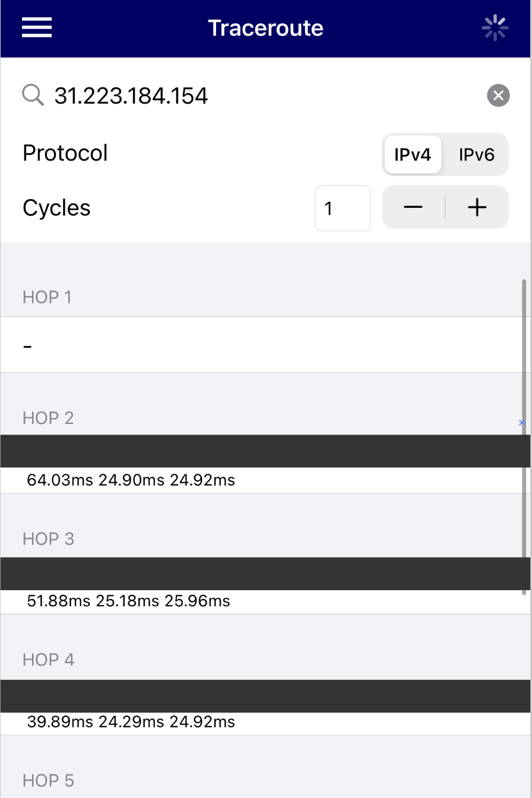Switch protocol to IPv6
The height and width of the screenshot is (798, 532).
click(476, 154)
